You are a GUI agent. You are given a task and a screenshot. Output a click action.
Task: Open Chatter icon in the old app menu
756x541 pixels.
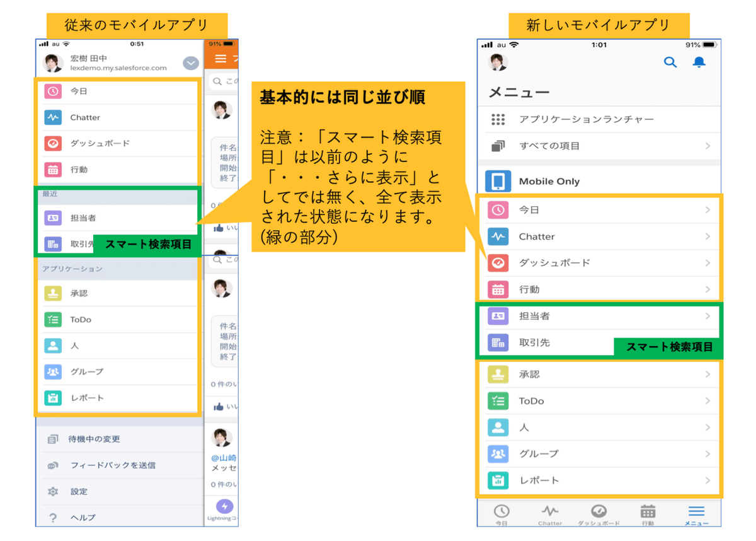(x=53, y=117)
